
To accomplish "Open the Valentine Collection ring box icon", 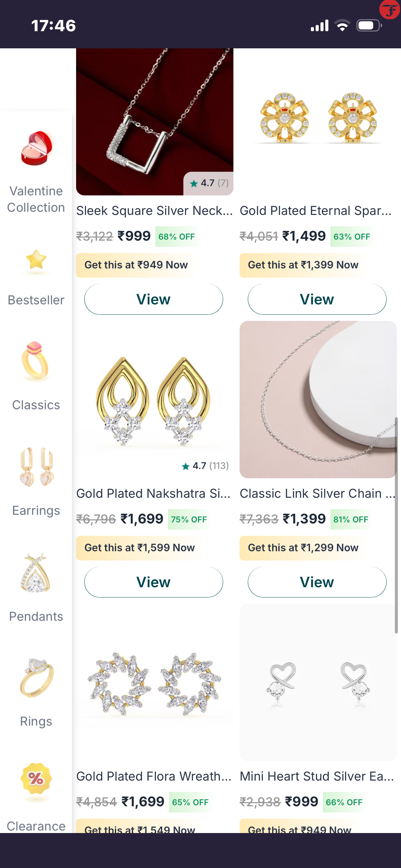I will click(x=36, y=148).
